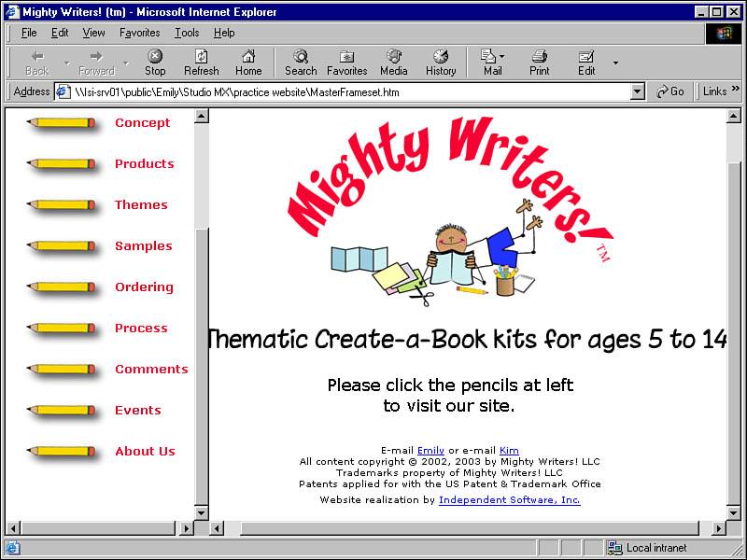Open the Themes navigation link
This screenshot has height=560, width=747.
(x=141, y=204)
